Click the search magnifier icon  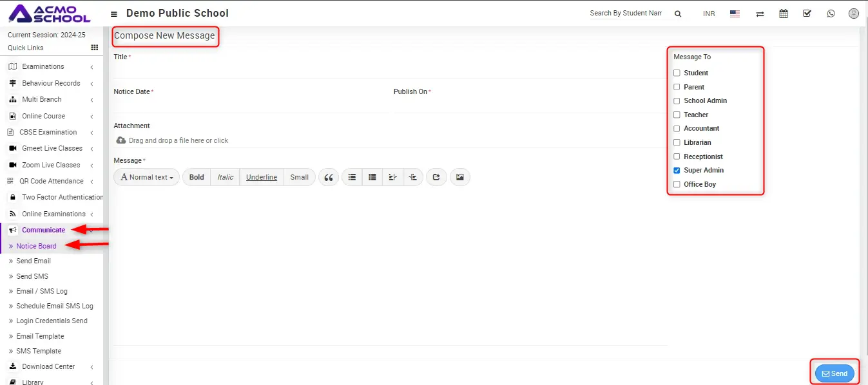click(678, 14)
